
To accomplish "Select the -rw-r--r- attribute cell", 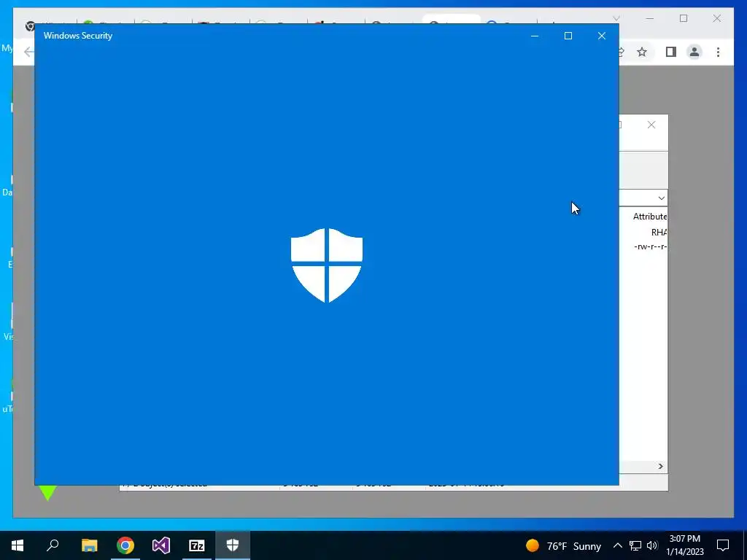I will tap(650, 246).
